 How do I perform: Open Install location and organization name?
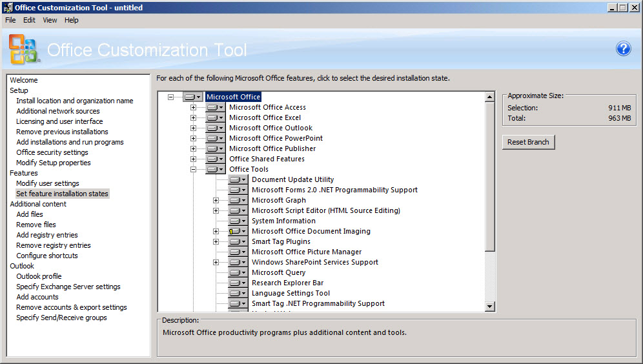point(75,101)
